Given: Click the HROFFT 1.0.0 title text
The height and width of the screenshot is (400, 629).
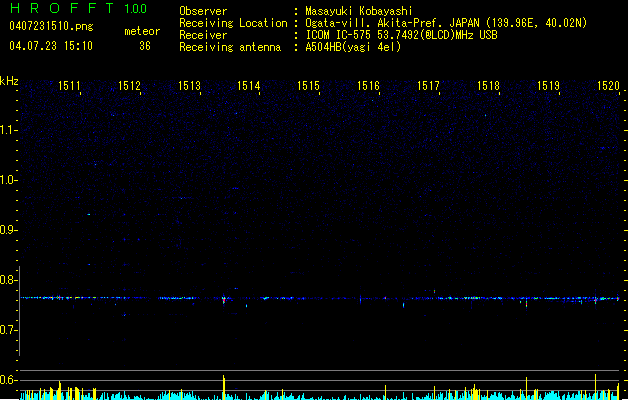Looking at the screenshot, I should [78, 8].
